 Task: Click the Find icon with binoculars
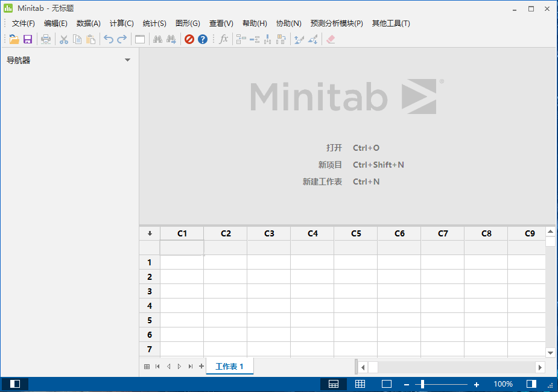point(157,39)
